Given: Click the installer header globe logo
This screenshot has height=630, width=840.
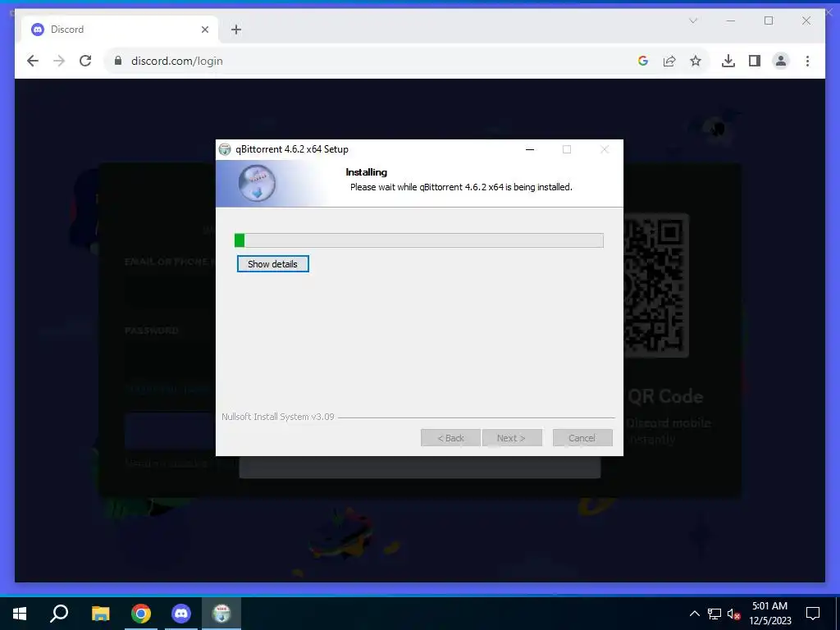Looking at the screenshot, I should click(x=257, y=183).
